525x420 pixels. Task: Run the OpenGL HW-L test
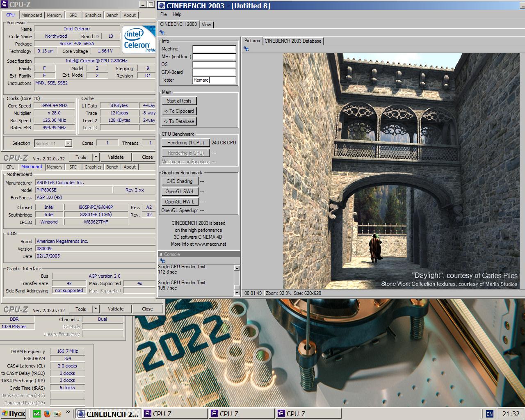(x=180, y=202)
